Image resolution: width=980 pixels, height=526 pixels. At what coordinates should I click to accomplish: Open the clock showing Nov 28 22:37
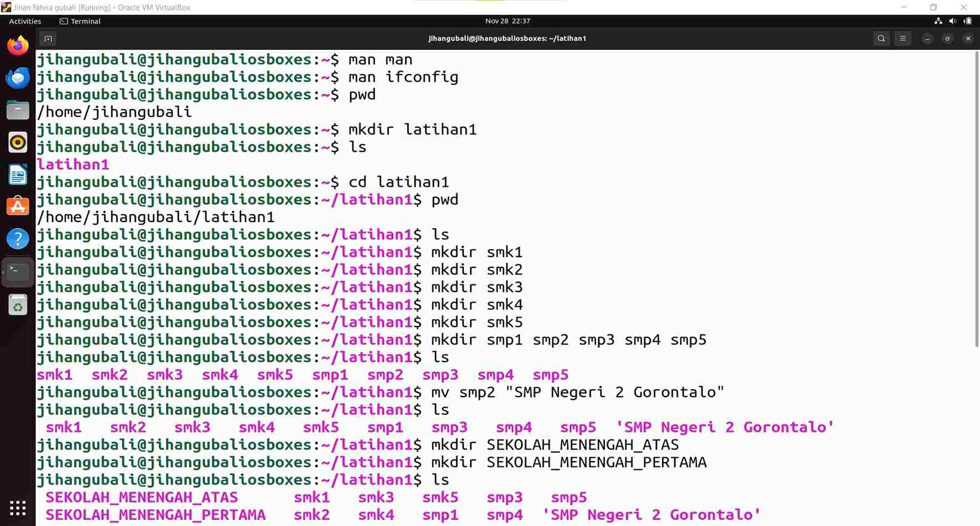point(508,21)
